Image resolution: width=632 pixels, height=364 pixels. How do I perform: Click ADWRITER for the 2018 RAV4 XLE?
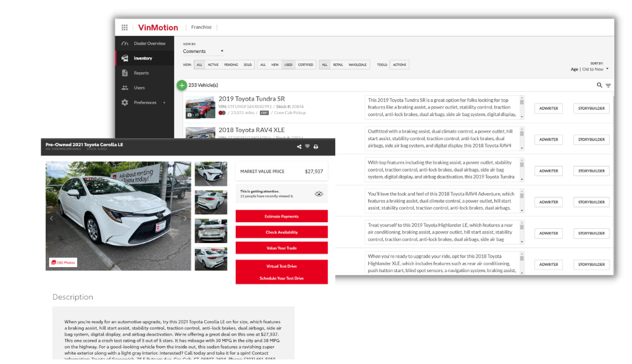tap(549, 139)
